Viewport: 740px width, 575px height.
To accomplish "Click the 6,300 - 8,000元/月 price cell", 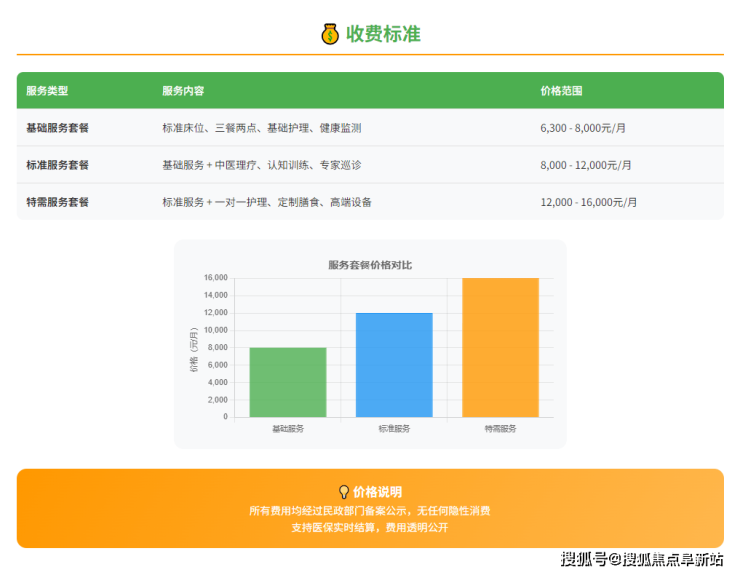I will coord(583,128).
